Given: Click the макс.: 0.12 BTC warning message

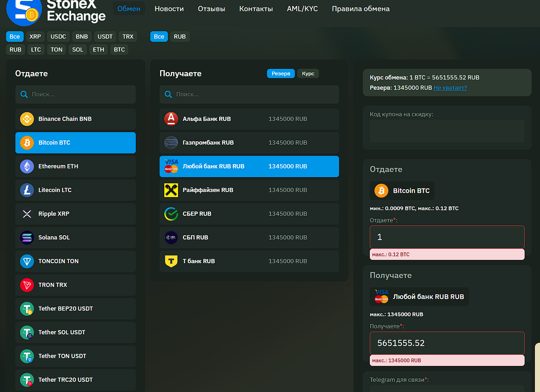Looking at the screenshot, I should pyautogui.click(x=447, y=255).
